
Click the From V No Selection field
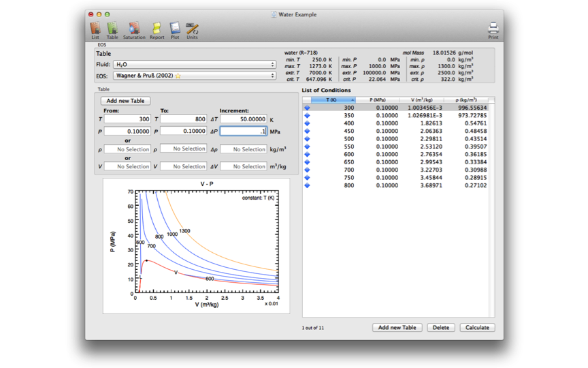coord(127,166)
